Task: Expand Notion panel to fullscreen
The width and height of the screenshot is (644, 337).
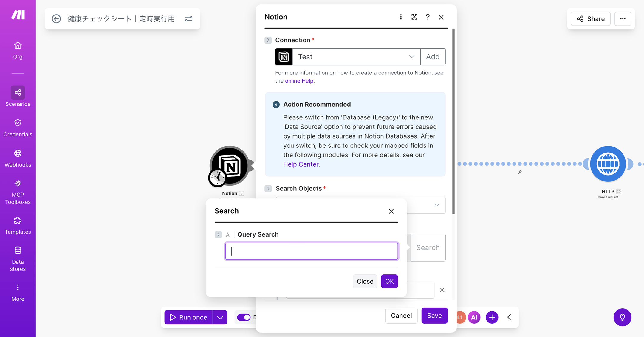Action: [x=414, y=17]
